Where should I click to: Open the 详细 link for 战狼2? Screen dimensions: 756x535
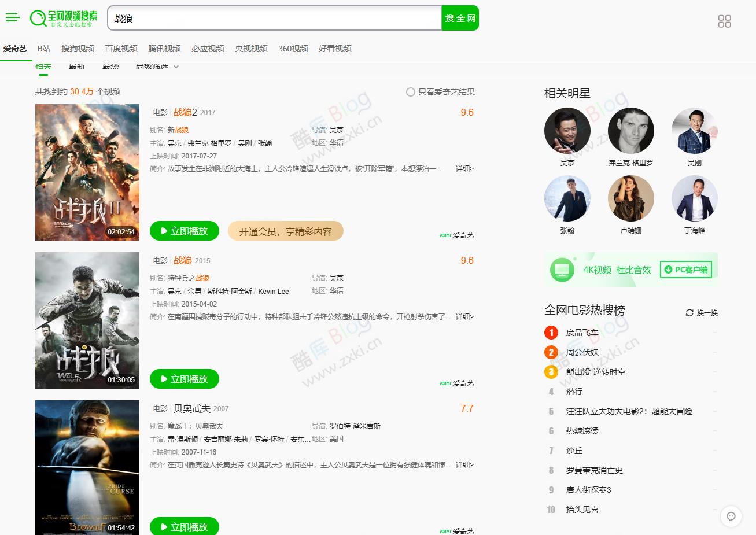462,168
